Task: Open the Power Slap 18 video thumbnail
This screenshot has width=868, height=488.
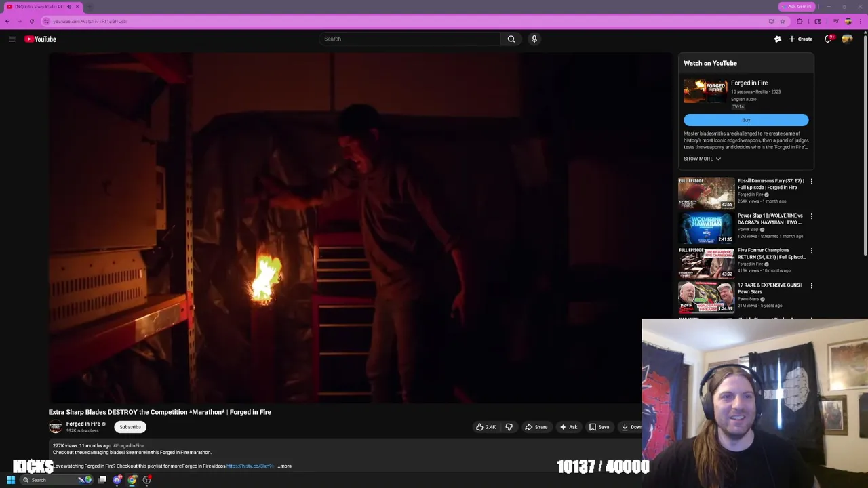Action: click(706, 228)
